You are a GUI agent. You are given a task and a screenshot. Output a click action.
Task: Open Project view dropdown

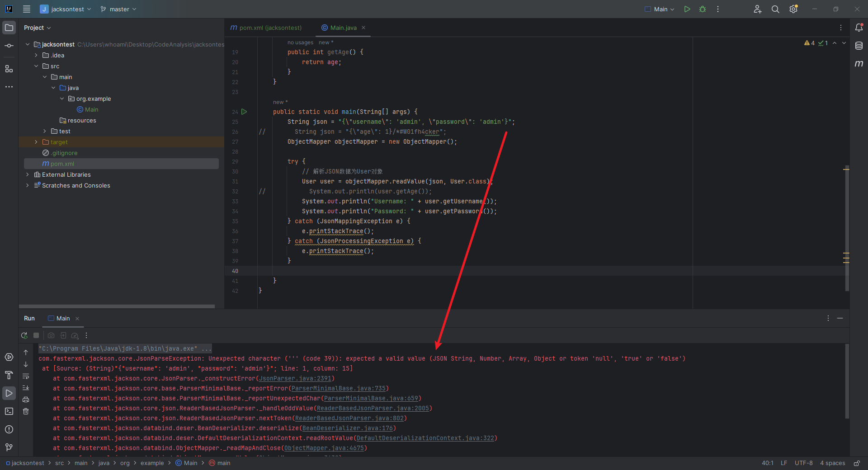(38, 28)
